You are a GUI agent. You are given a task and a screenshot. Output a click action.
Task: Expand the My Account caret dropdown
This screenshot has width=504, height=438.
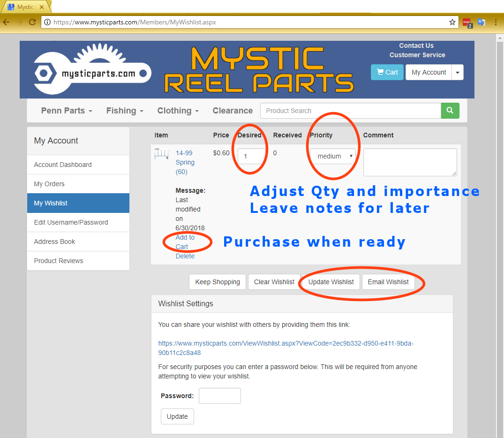point(458,72)
